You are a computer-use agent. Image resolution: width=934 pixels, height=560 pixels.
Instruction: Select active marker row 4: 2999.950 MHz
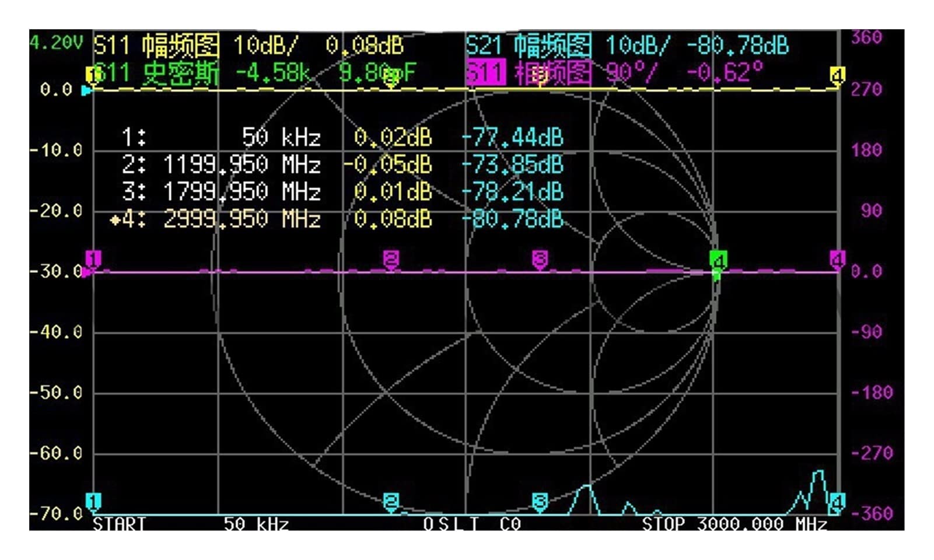337,219
